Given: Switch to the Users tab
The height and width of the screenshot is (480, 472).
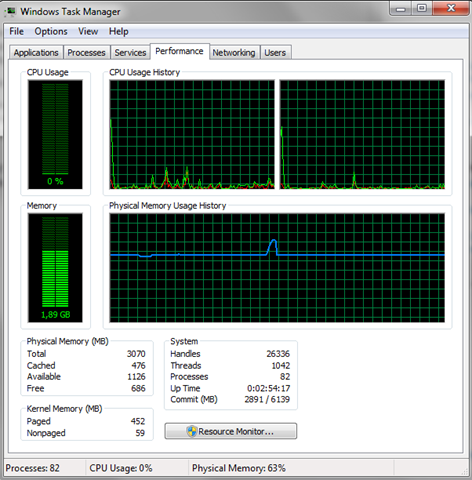Looking at the screenshot, I should (x=275, y=52).
